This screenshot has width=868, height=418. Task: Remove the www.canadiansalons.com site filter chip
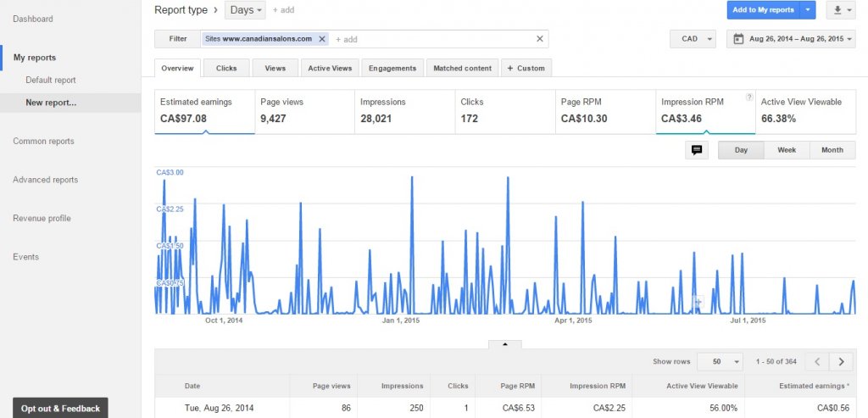pos(322,39)
